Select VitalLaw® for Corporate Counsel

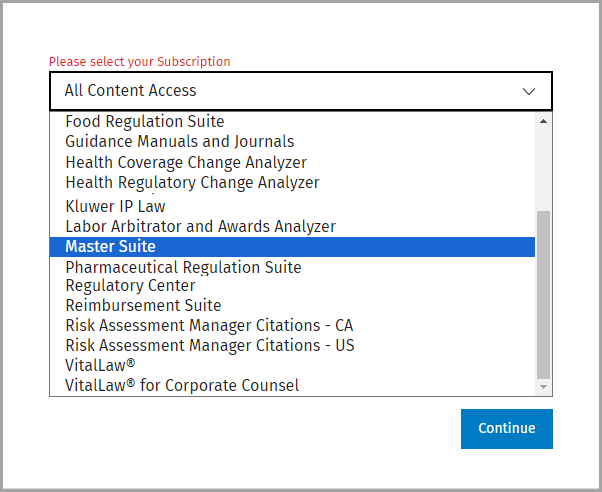(292, 385)
